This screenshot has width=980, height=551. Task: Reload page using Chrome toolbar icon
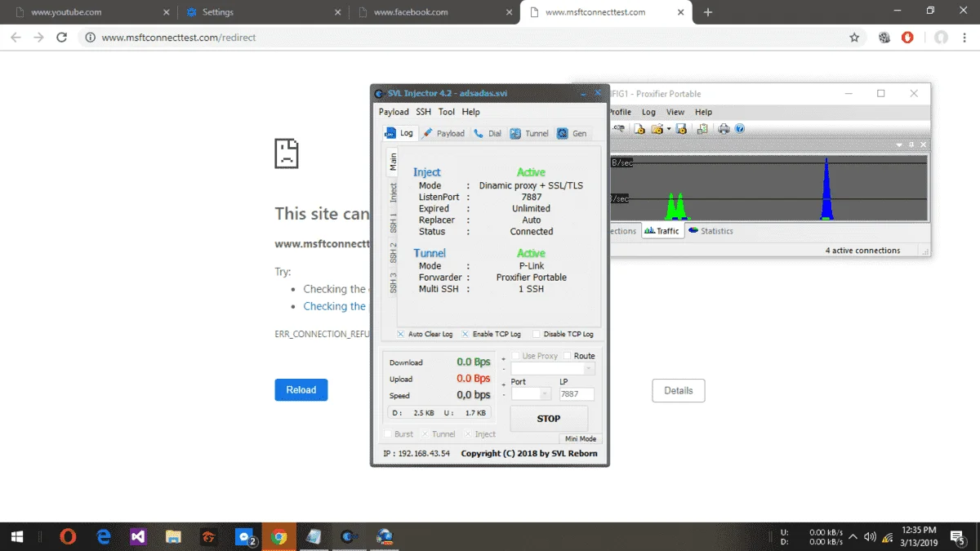[61, 38]
